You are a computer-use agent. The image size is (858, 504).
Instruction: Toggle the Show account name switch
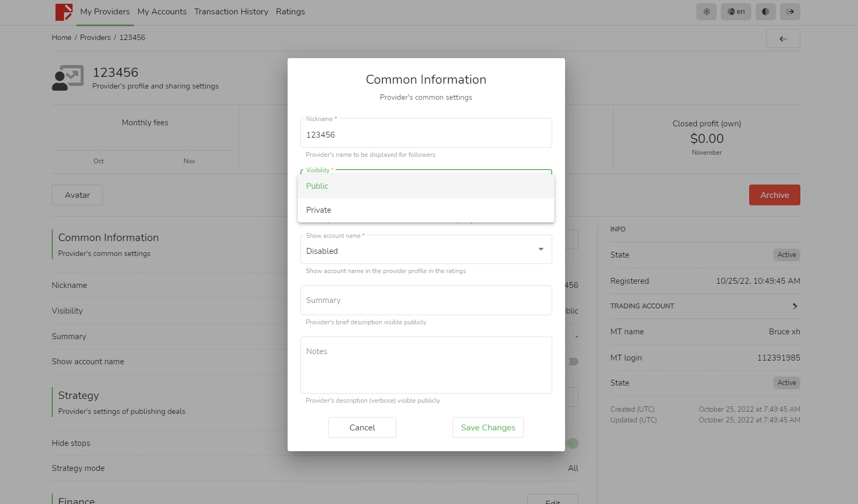point(573,362)
